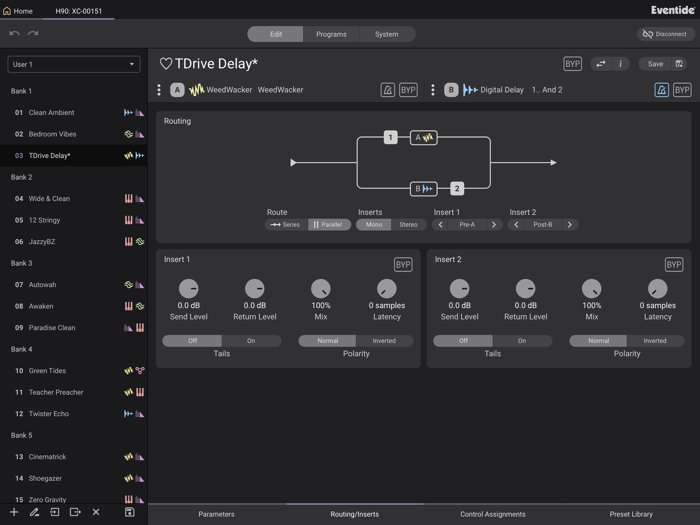Select program 01 Clean Ambient
The height and width of the screenshot is (525, 700).
point(74,112)
